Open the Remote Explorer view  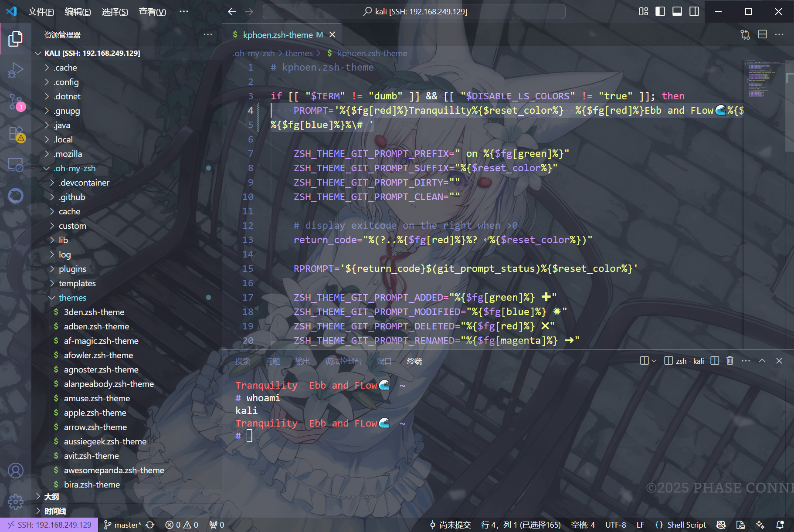click(x=15, y=165)
